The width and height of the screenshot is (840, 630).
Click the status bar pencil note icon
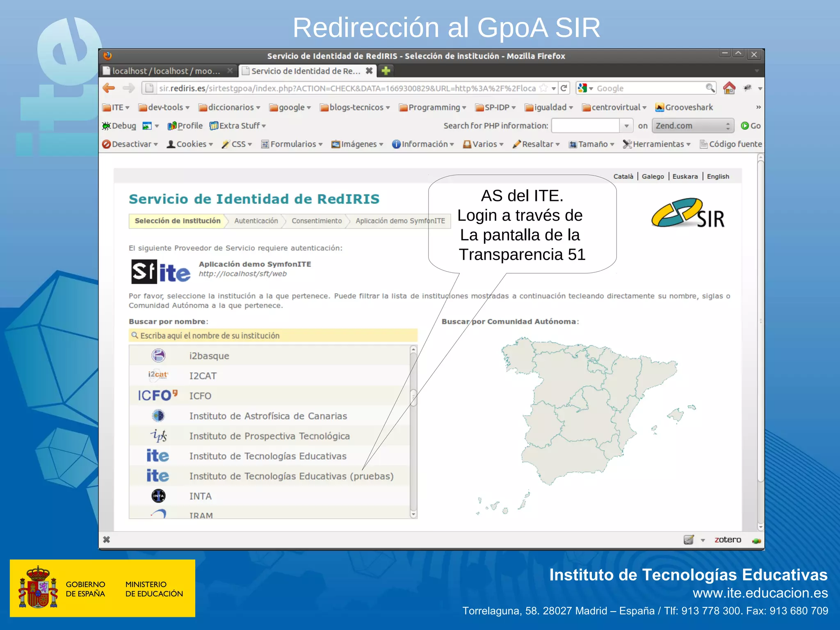689,540
